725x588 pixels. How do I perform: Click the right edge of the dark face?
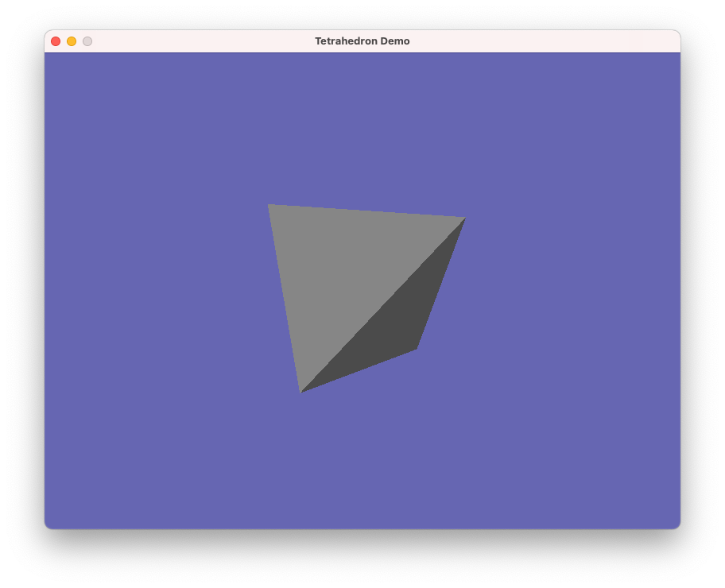click(x=440, y=284)
